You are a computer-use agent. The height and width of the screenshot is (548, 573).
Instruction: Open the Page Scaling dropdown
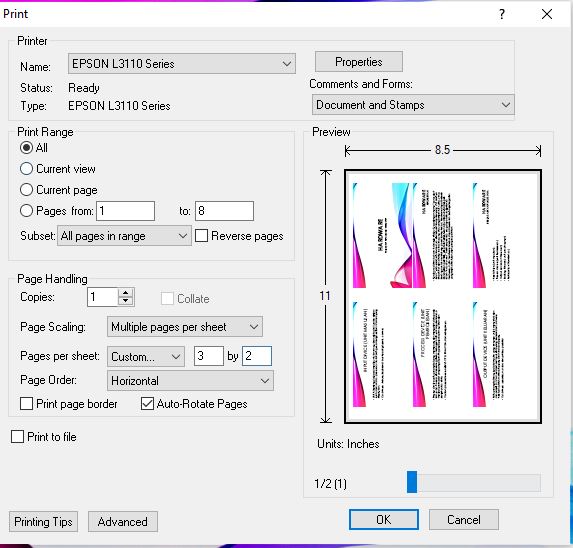coord(185,327)
